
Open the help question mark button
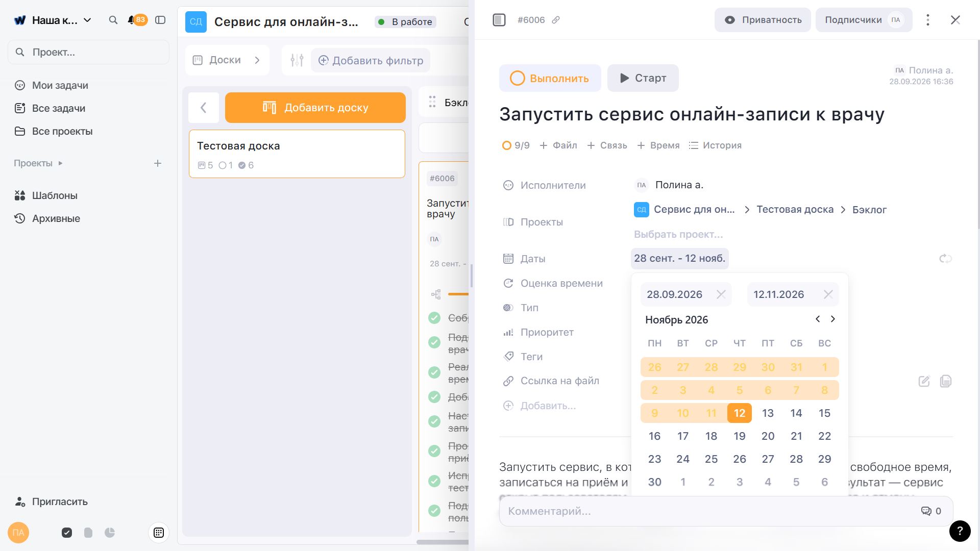point(960,531)
